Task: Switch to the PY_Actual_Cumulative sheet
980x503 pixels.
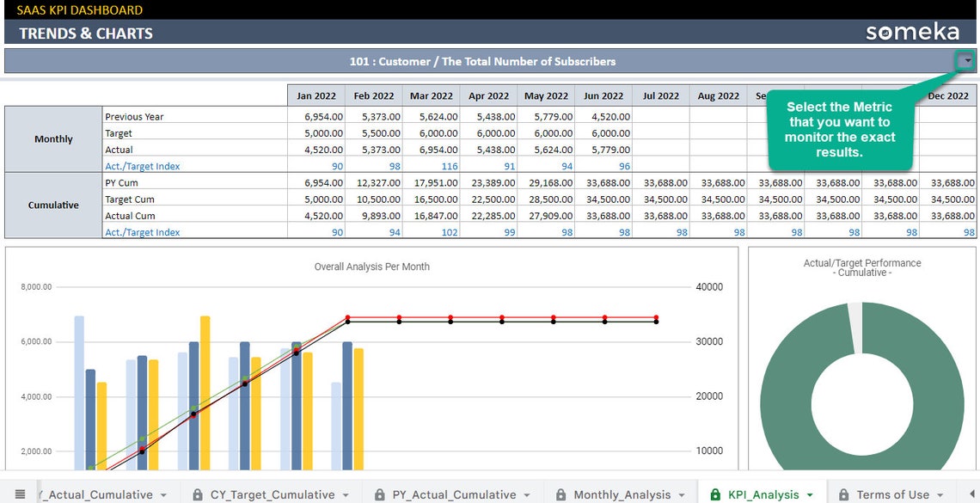Action: pyautogui.click(x=453, y=494)
